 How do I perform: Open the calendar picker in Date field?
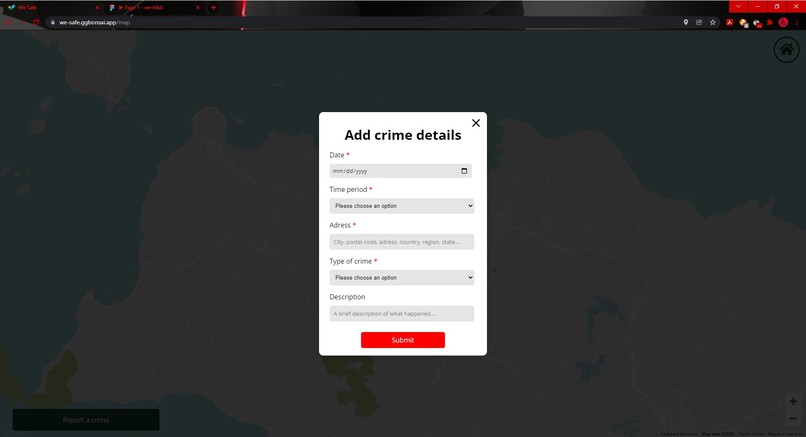pyautogui.click(x=464, y=171)
